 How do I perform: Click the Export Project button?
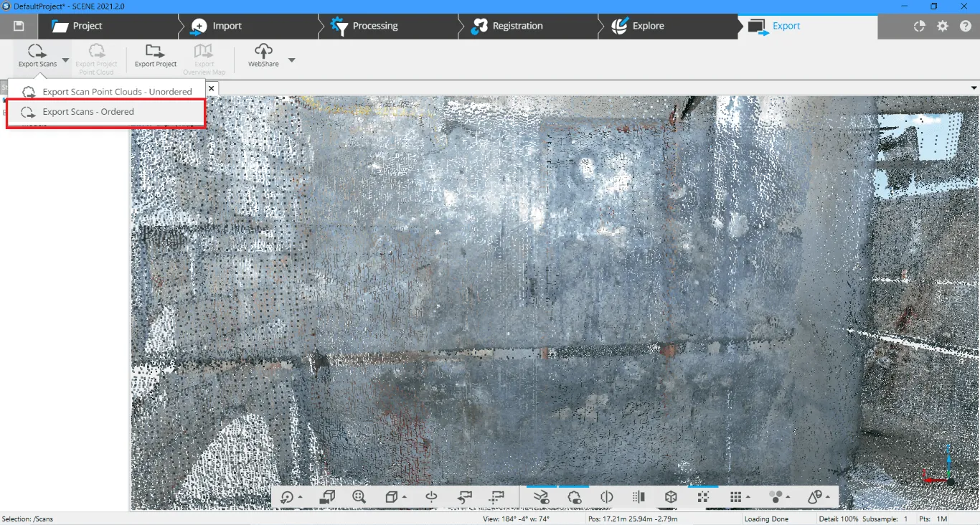point(156,55)
